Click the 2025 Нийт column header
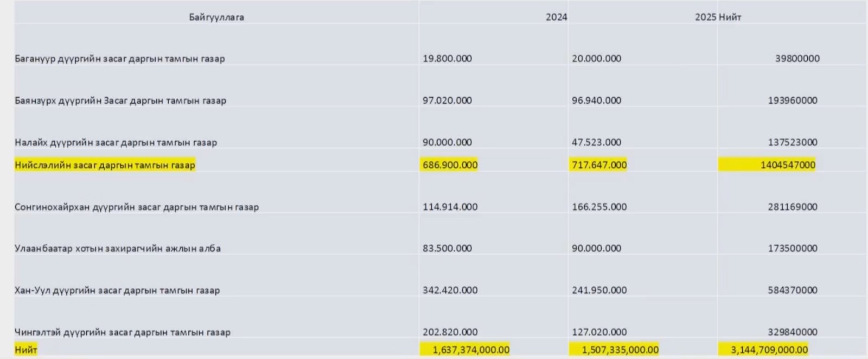 point(718,17)
